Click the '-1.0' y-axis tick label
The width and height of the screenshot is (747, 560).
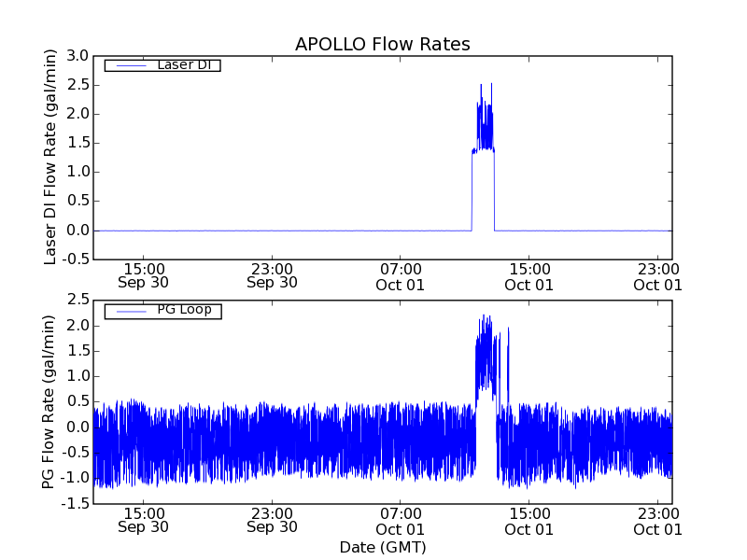(76, 478)
